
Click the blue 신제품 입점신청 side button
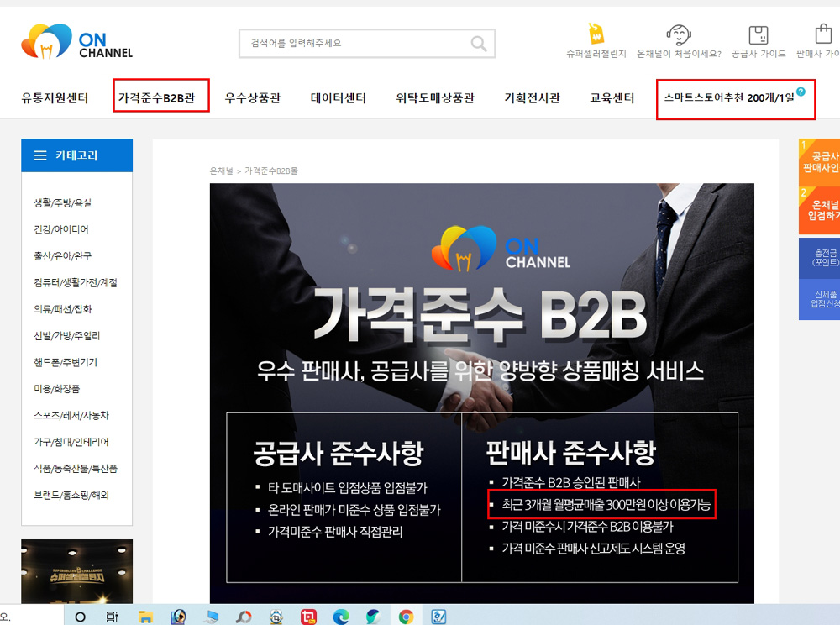819,299
